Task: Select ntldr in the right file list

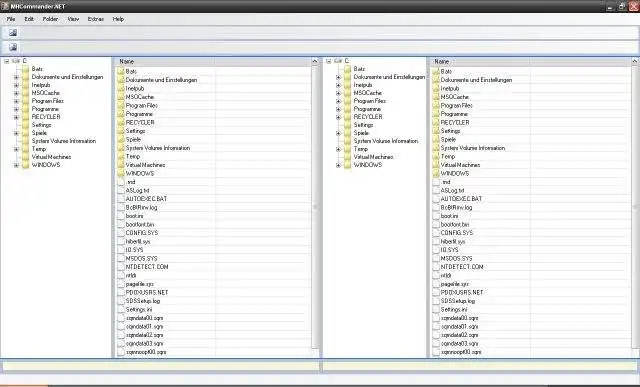Action: (x=446, y=276)
